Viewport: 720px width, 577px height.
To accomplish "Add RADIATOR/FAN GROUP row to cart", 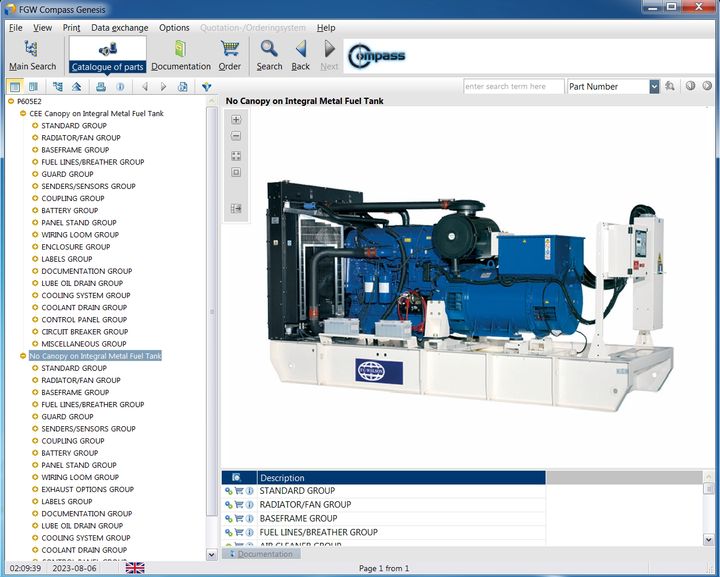I will [239, 504].
